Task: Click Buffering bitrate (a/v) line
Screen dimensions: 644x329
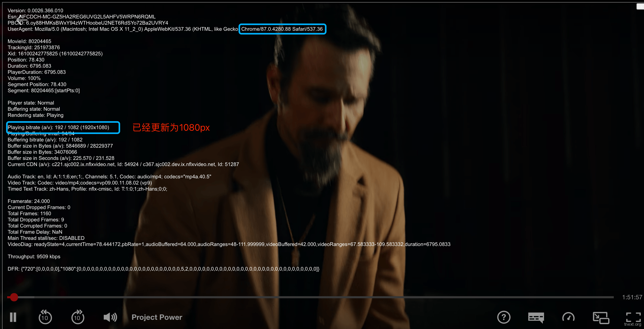Action: click(45, 140)
